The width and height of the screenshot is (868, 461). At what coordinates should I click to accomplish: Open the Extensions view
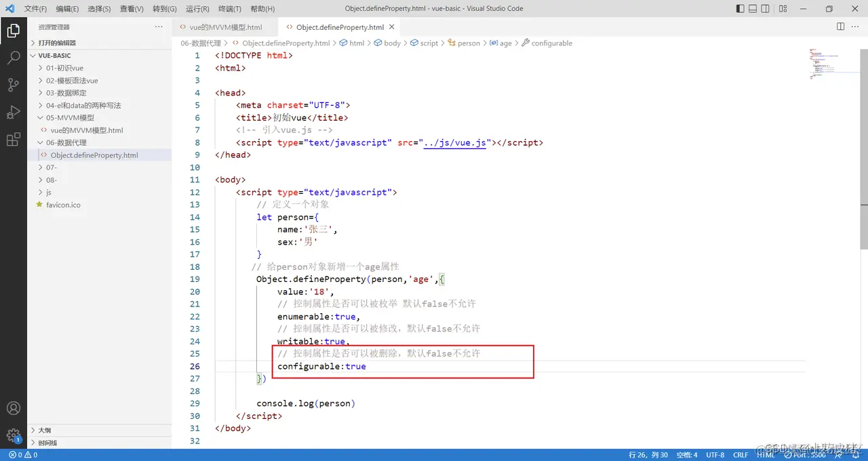[13, 140]
